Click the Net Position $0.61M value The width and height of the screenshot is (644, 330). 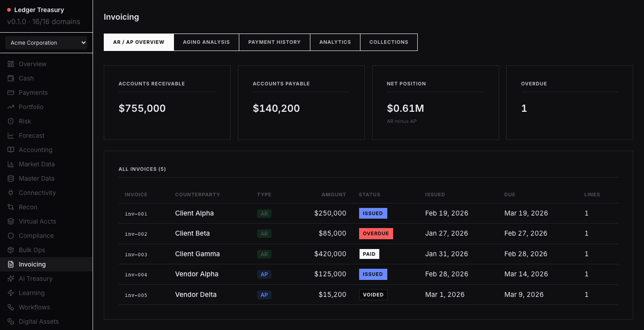tap(405, 108)
